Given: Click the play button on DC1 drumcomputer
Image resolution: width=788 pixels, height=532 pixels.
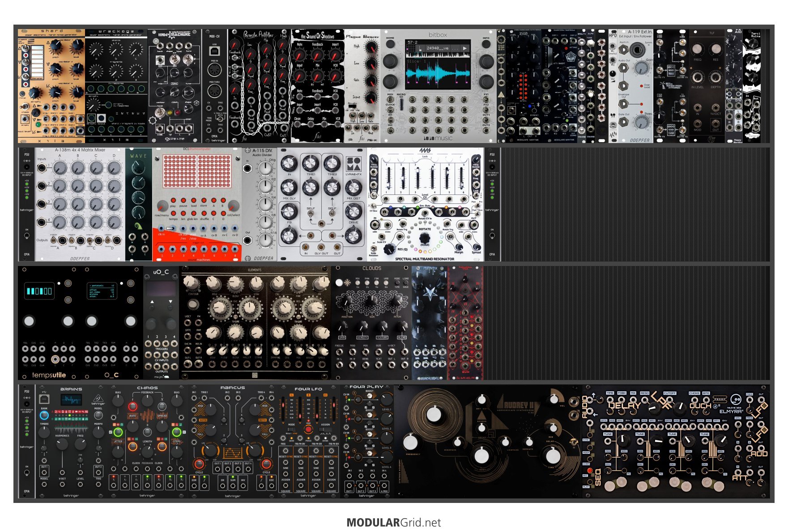Looking at the screenshot, I should click(x=173, y=200).
